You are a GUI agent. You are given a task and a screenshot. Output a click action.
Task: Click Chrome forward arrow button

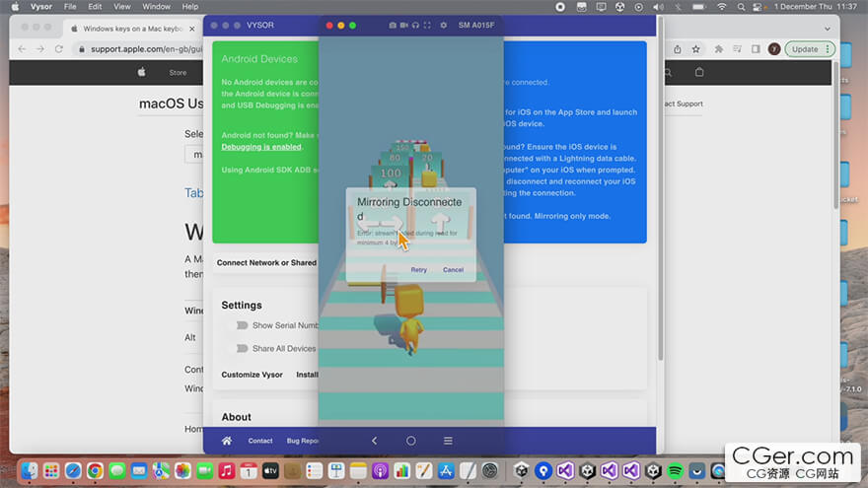point(40,49)
